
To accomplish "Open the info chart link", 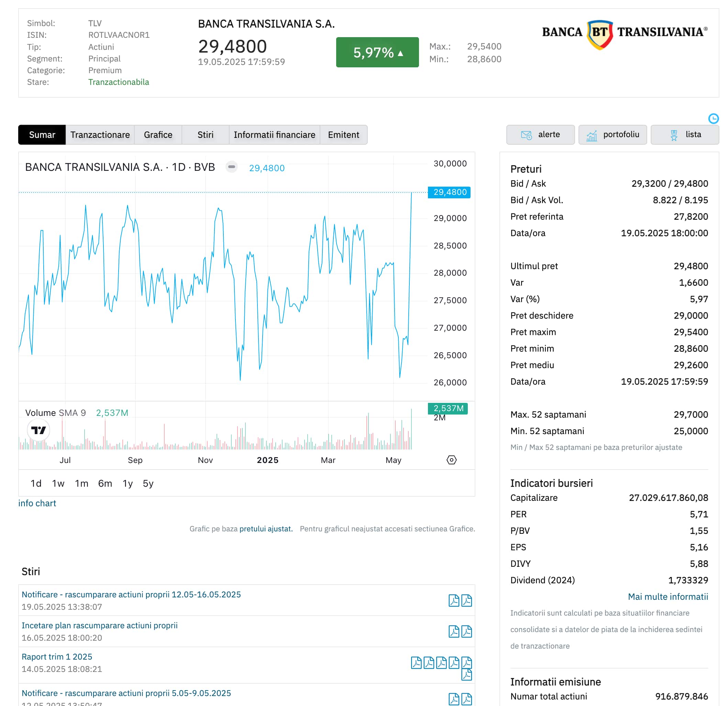I will pyautogui.click(x=37, y=503).
